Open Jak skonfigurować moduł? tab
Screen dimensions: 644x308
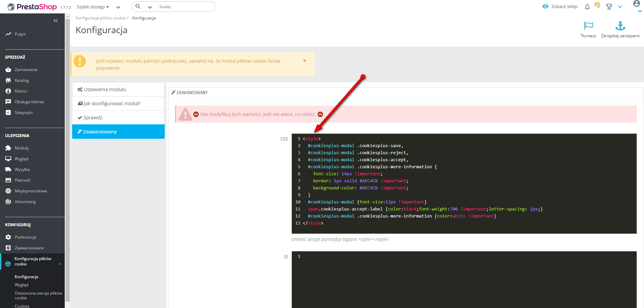[118, 104]
